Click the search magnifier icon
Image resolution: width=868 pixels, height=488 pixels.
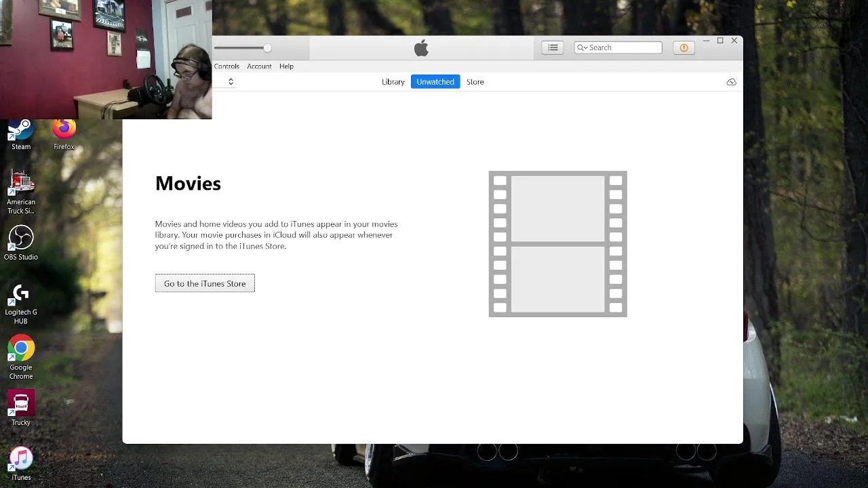(581, 47)
